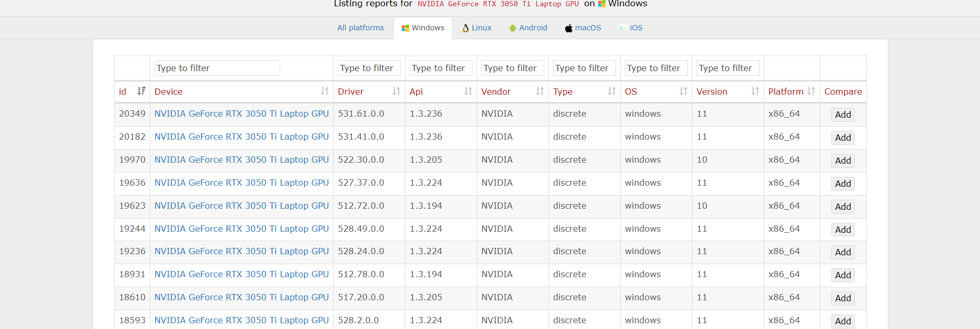
Task: Switch to the iOS tab label
Action: click(636, 28)
